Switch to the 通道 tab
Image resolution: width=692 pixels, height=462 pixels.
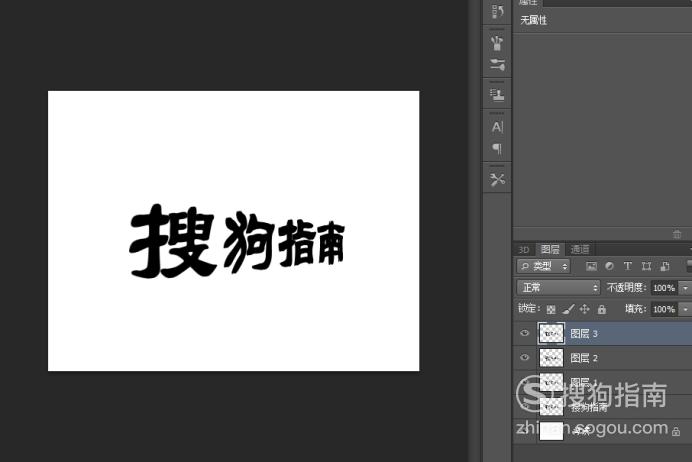(580, 249)
